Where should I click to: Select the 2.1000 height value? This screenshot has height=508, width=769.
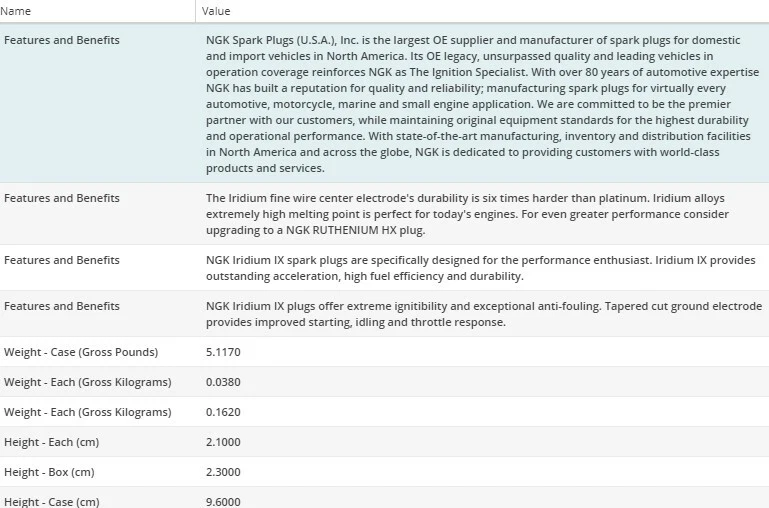[223, 442]
